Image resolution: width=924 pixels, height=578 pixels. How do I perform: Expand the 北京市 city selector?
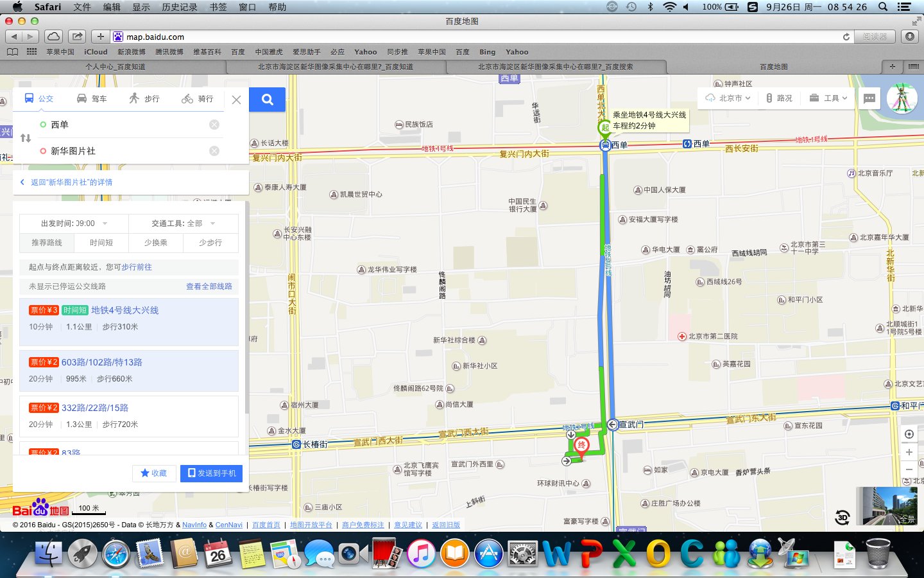[728, 98]
